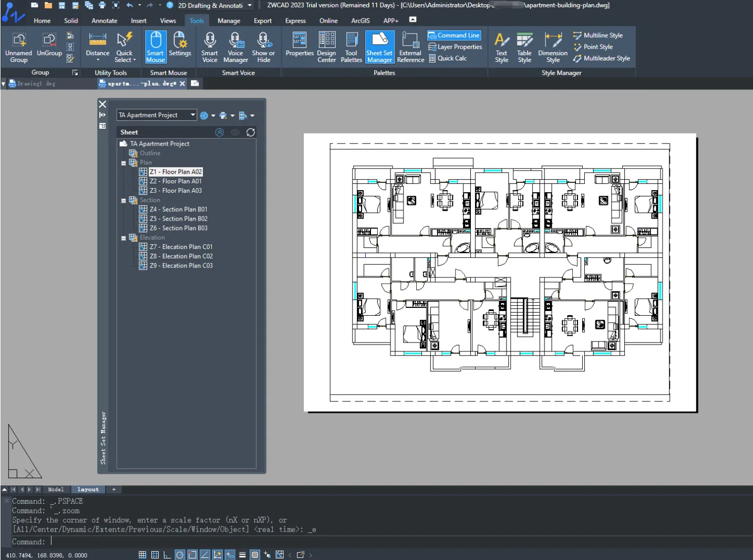
Task: Click Layer Properties button
Action: tap(455, 47)
